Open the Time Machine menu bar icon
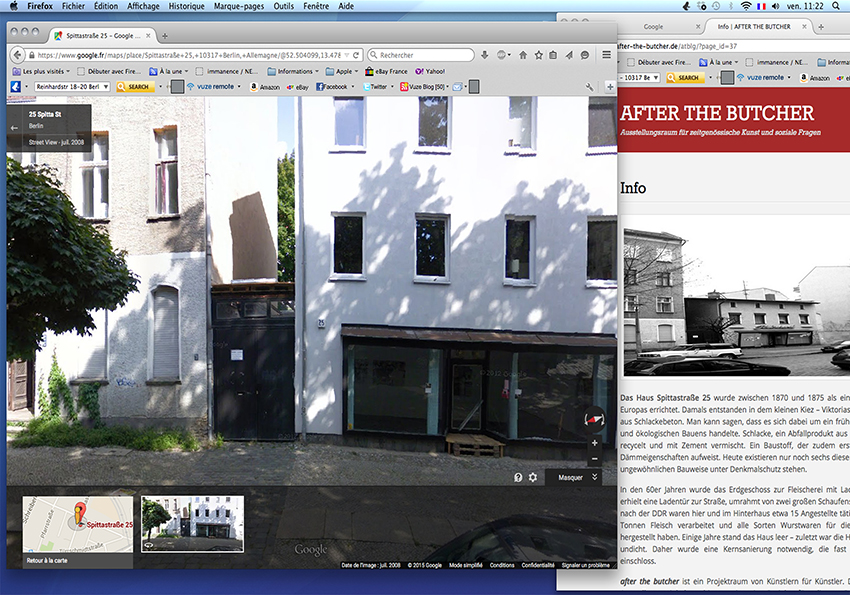 (716, 6)
